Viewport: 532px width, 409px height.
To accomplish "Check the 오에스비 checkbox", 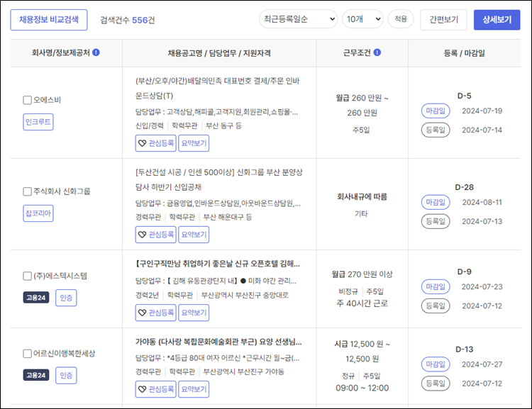I will (27, 100).
